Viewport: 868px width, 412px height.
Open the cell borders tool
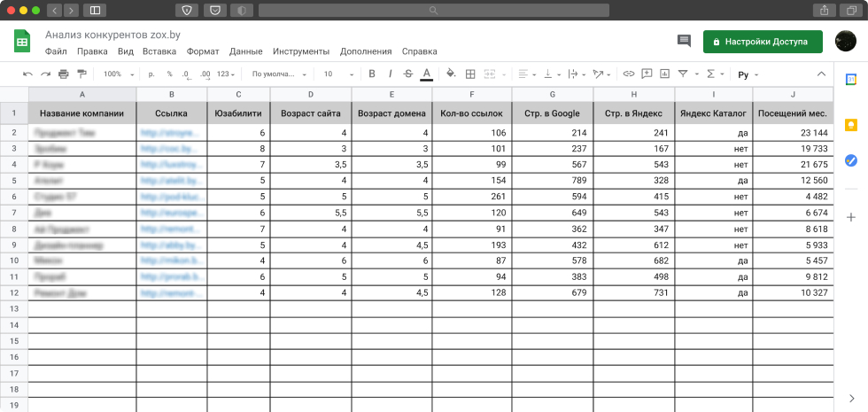click(x=470, y=74)
